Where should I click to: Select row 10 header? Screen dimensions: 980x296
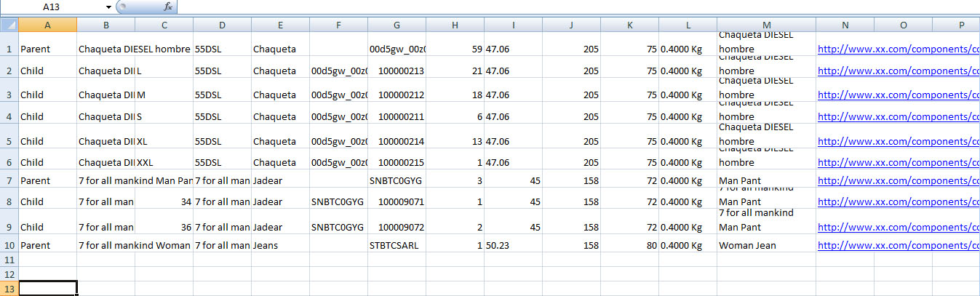tap(9, 244)
